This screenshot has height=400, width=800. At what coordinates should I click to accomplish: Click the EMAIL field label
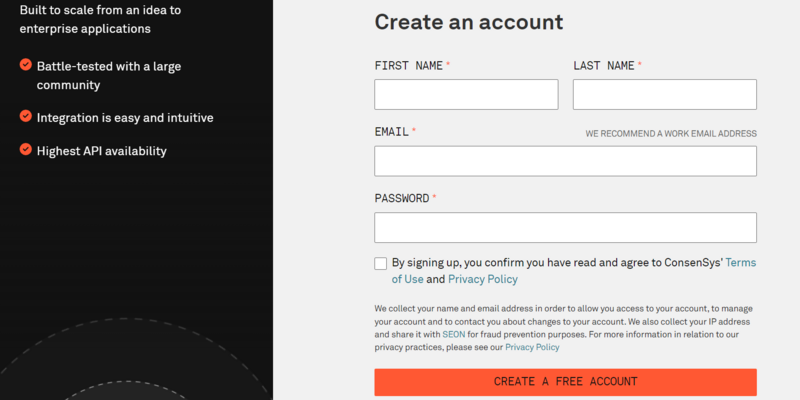392,132
